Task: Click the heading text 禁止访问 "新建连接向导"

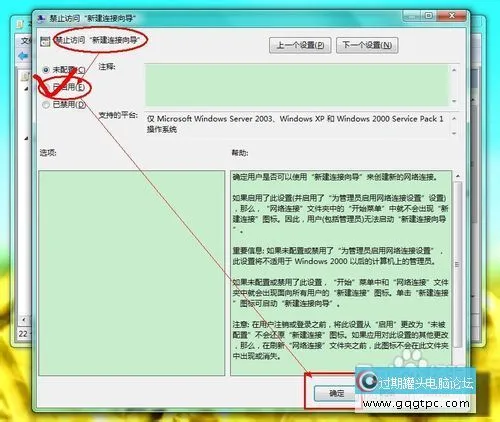Action: [97, 40]
